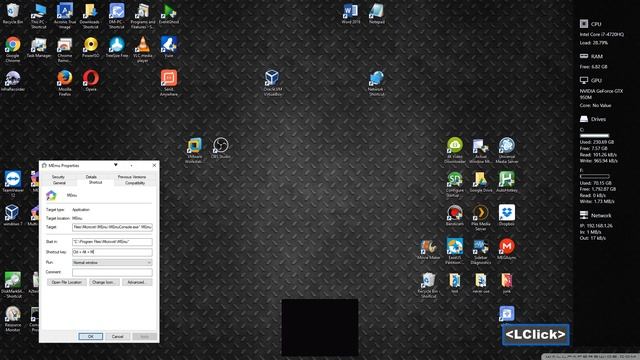Switch to the General tab

click(x=59, y=183)
